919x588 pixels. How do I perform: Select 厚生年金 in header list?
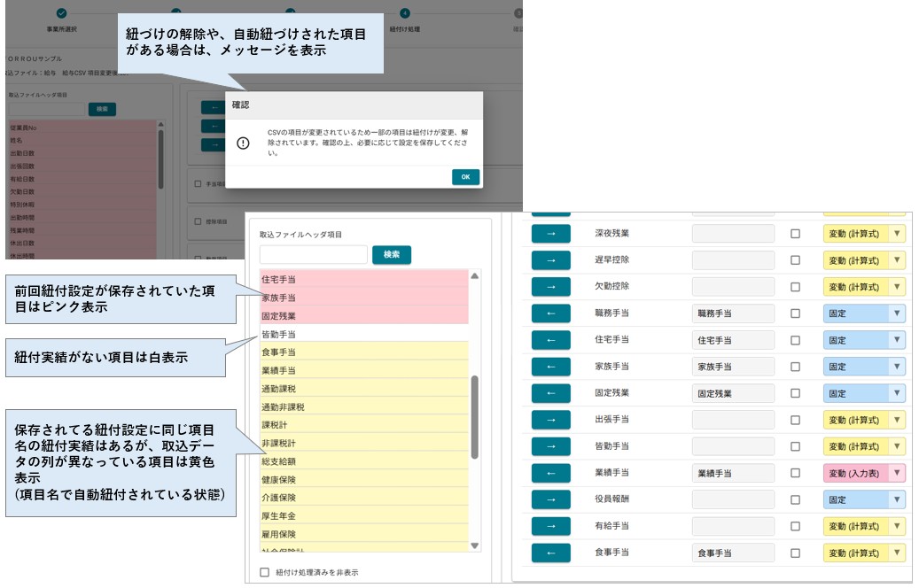pos(364,516)
